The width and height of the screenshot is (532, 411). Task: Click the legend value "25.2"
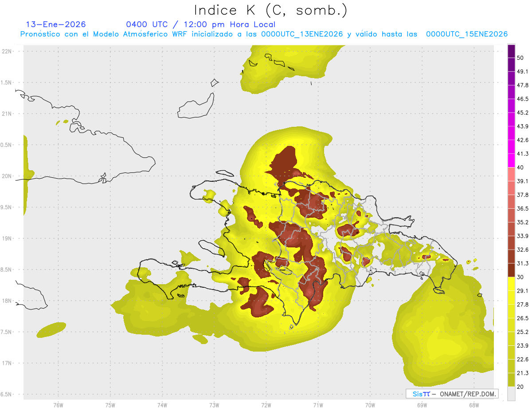pos(522,332)
